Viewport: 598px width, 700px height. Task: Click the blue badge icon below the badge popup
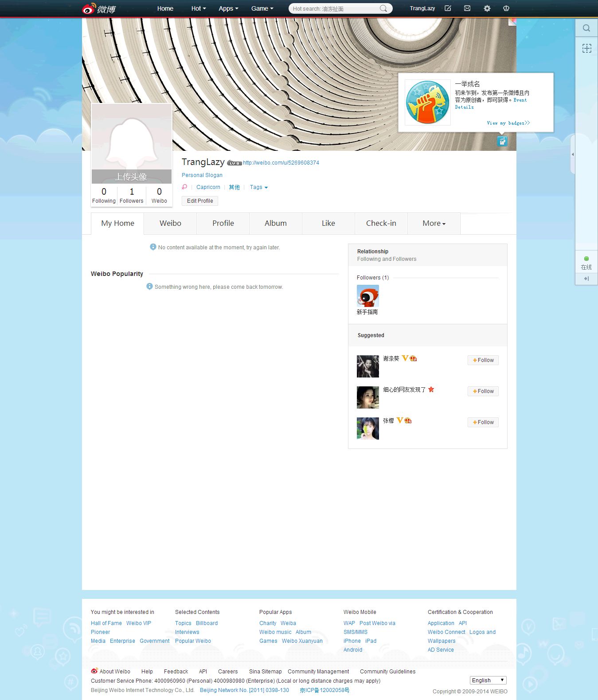[x=502, y=141]
